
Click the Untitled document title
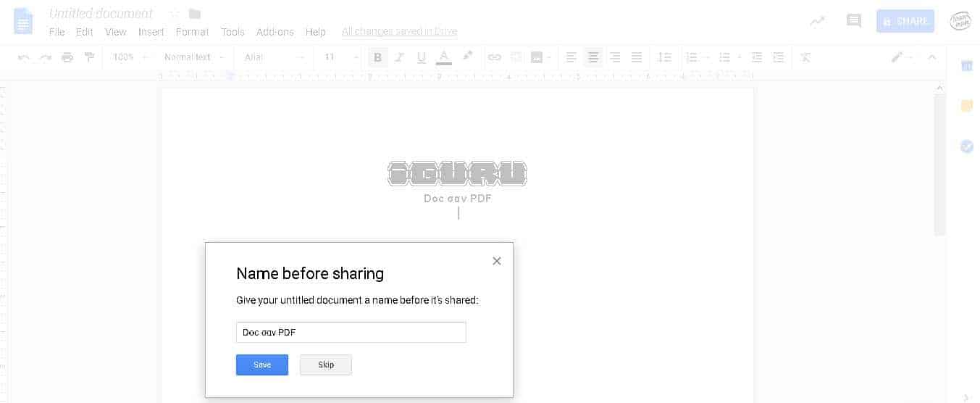point(101,14)
